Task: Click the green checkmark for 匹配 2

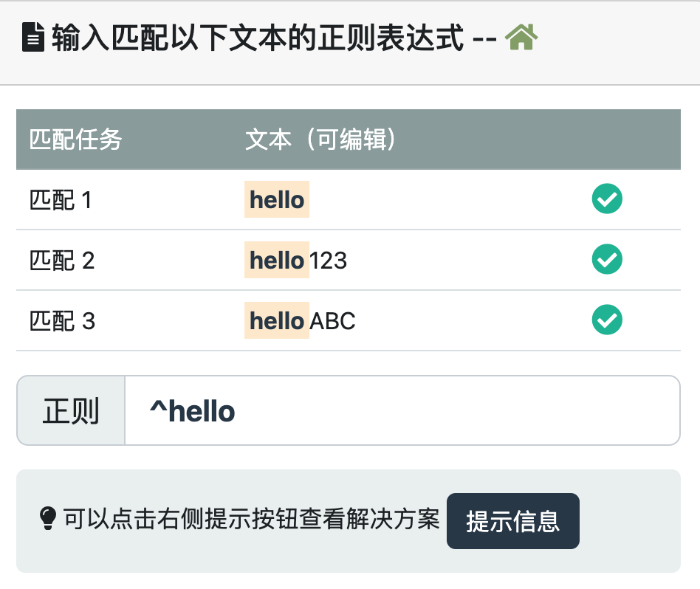Action: (x=607, y=260)
